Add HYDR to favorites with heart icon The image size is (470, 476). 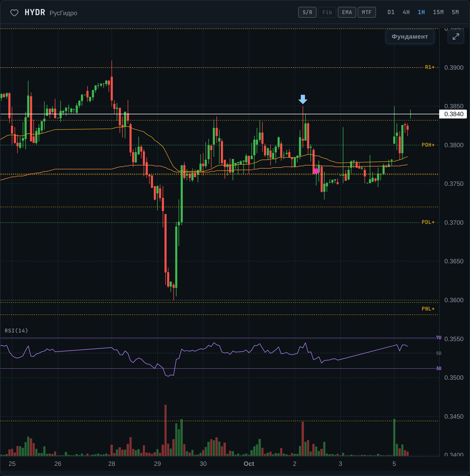[x=14, y=13]
